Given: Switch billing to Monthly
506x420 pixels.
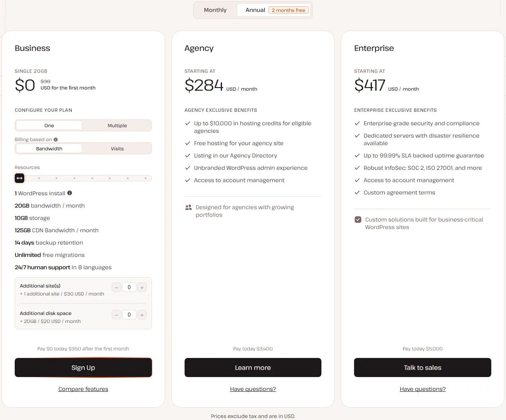Looking at the screenshot, I should click(215, 10).
